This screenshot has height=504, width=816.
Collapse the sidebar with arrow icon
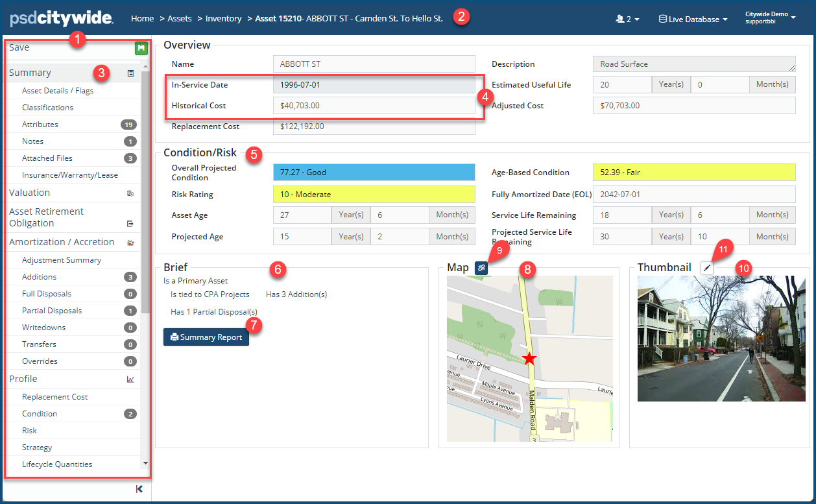click(x=139, y=489)
